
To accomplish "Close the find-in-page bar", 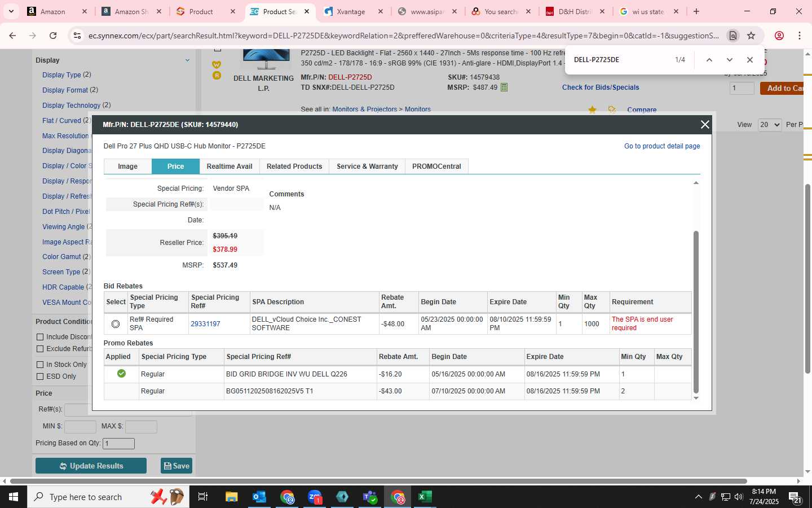I will (x=750, y=60).
